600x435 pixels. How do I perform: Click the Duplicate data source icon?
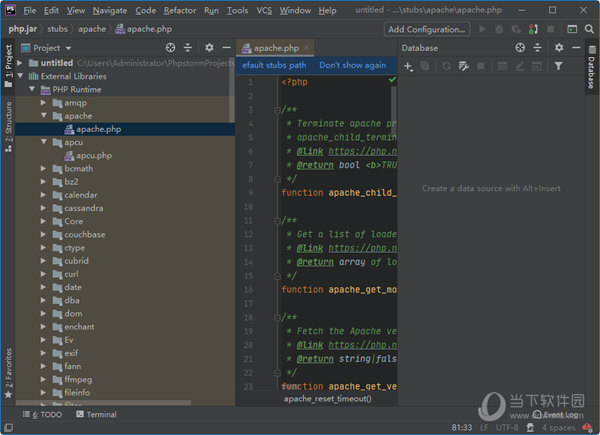pyautogui.click(x=425, y=66)
